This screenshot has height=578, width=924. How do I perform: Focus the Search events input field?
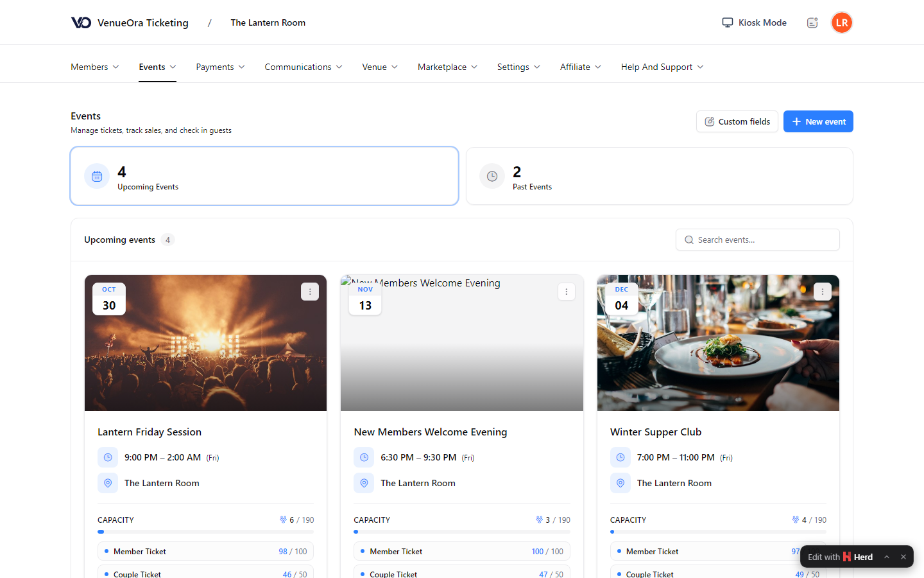point(758,240)
